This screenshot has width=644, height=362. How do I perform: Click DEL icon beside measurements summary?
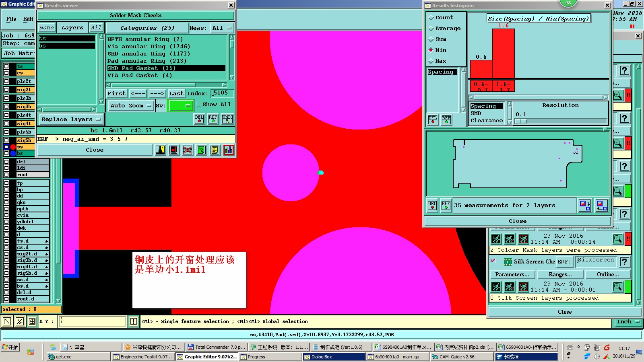[432, 206]
